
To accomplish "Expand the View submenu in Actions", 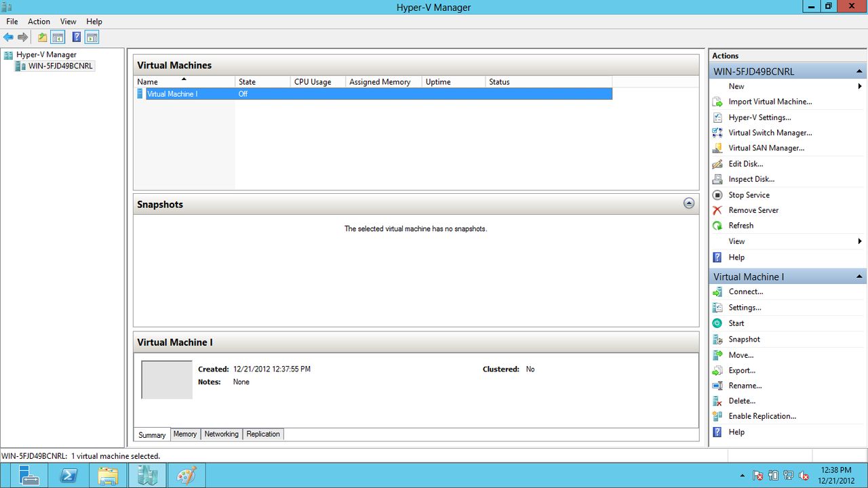I will (860, 241).
